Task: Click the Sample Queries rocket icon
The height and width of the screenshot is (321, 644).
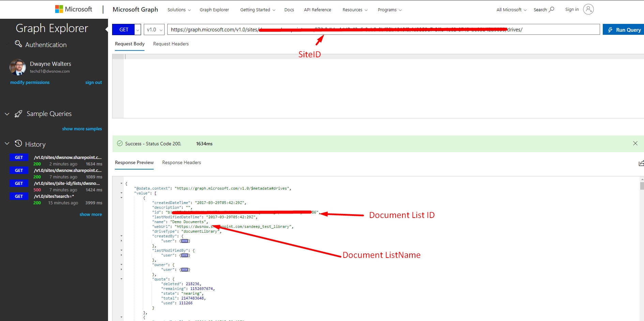Action: [18, 114]
